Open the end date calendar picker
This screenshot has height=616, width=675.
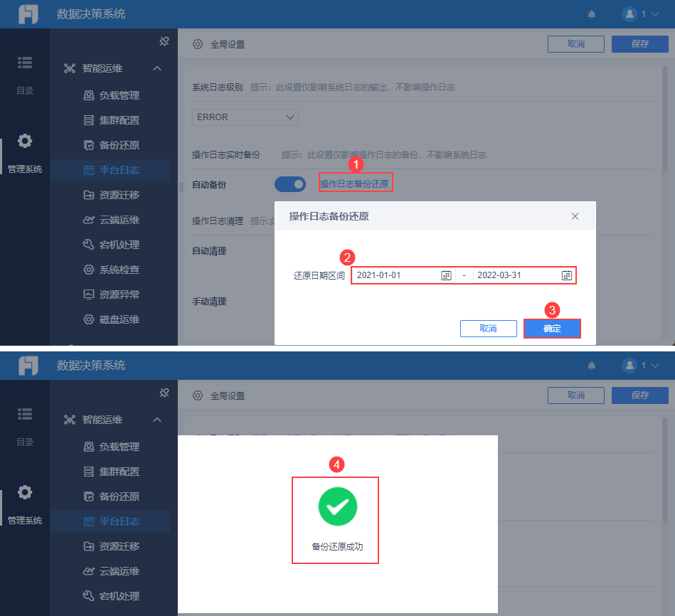click(x=566, y=275)
